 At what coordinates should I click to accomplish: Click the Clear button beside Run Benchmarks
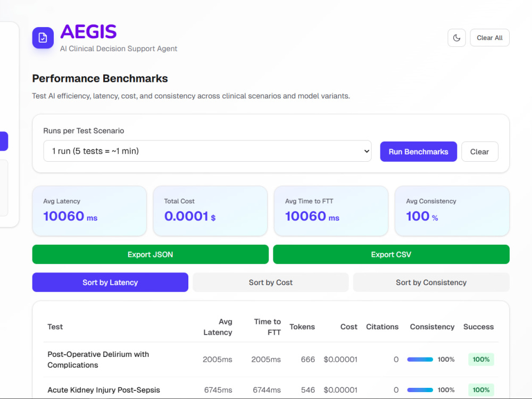pyautogui.click(x=479, y=152)
